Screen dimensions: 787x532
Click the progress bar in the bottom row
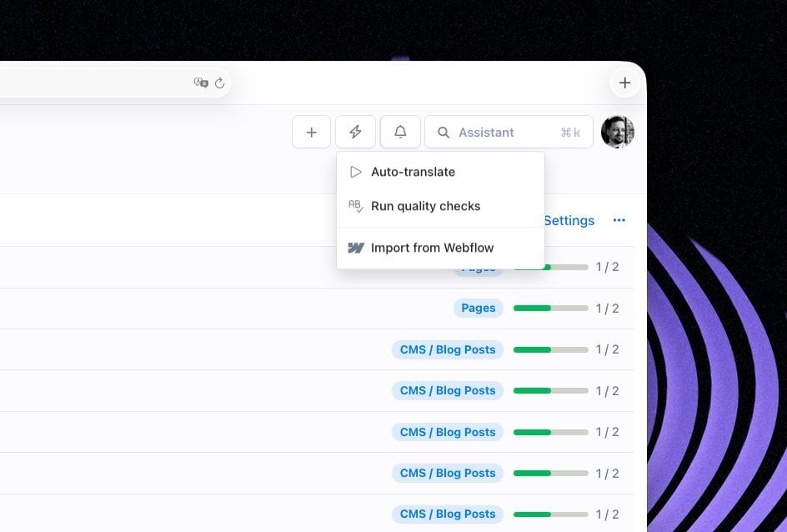tap(550, 514)
